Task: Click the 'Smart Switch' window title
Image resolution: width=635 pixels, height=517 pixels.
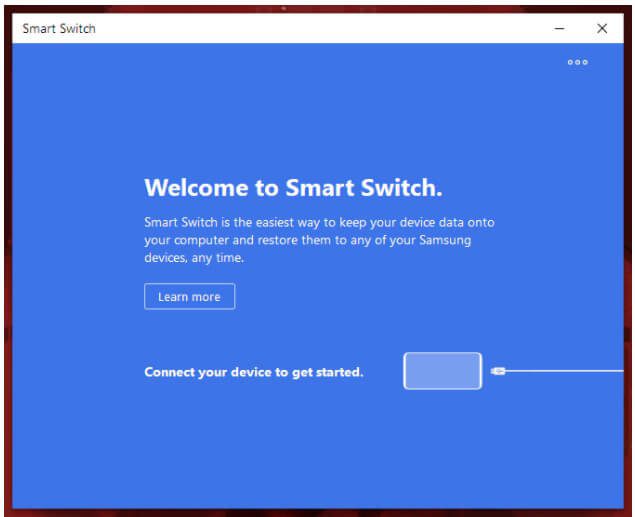Action: pos(59,29)
